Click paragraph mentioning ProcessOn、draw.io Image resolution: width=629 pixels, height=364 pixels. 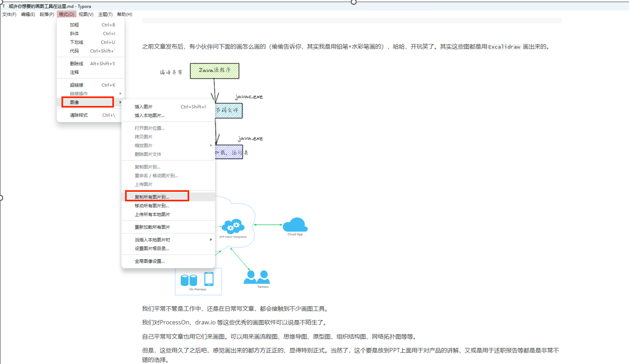(235, 323)
